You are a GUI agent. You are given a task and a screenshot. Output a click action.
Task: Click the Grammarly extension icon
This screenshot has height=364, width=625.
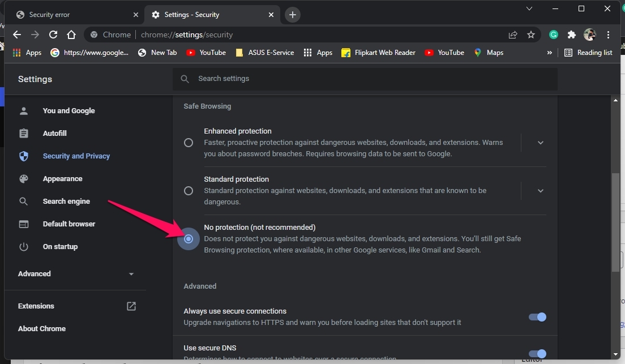point(554,35)
